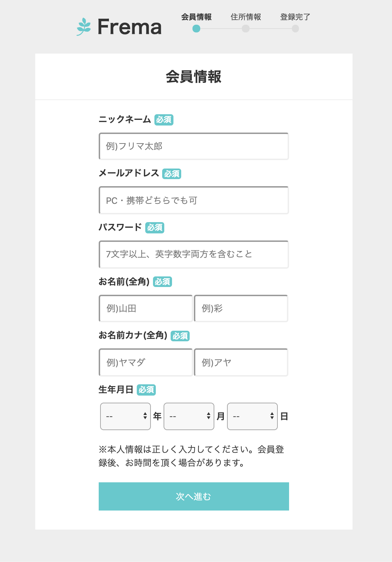Select the 会員情報 step label
392x562 pixels.
pos(197,17)
